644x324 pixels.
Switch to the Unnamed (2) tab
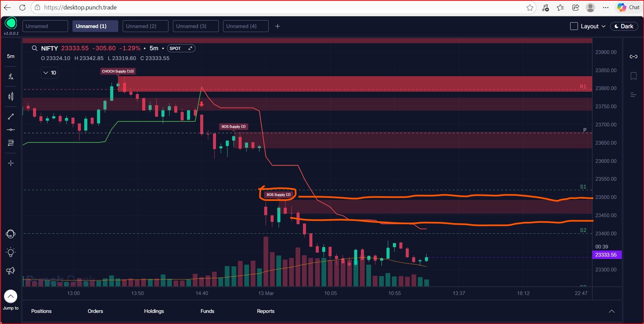[x=145, y=26]
